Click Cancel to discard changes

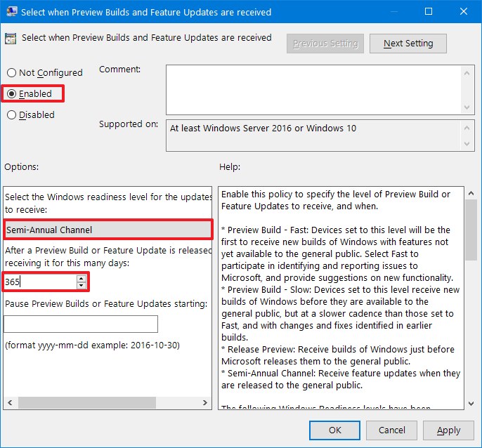click(391, 430)
